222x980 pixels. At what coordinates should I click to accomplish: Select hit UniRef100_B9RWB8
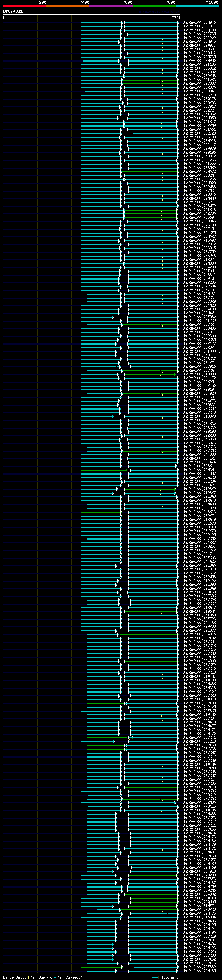[199, 187]
